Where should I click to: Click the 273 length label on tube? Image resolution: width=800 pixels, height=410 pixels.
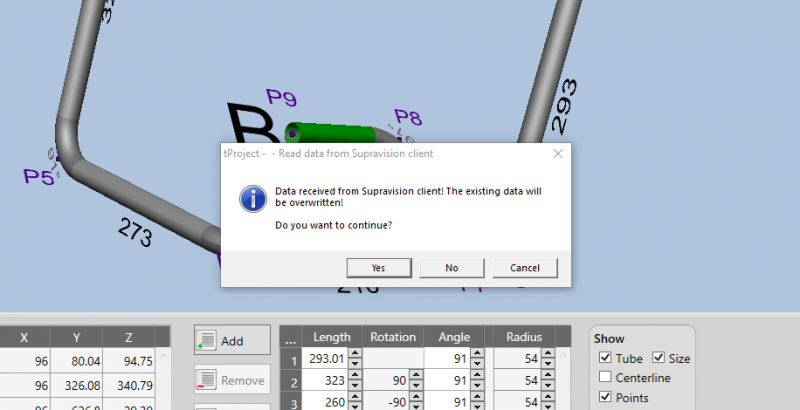point(135,232)
